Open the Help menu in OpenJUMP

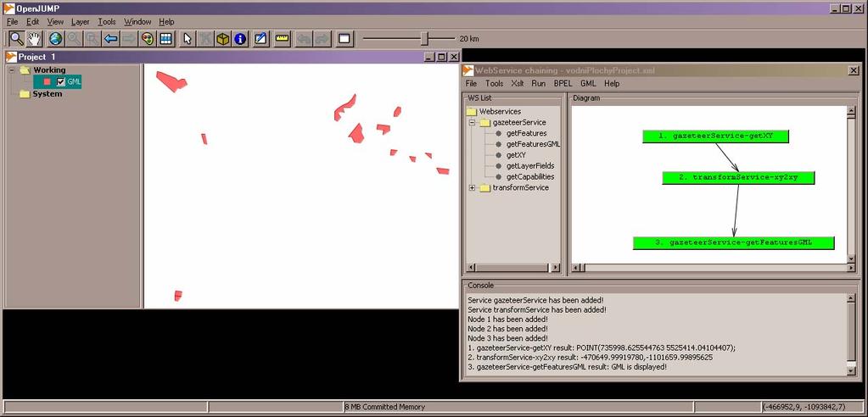click(x=166, y=21)
